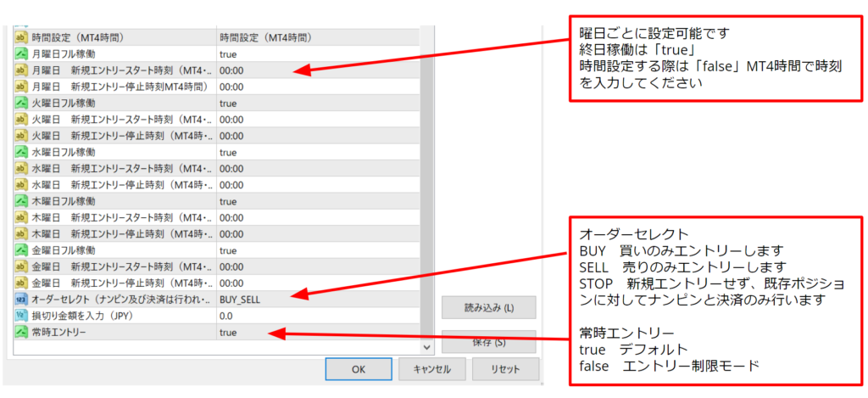
Task: Click the boolean icon beside 水曜日フル稼働
Action: tap(21, 152)
